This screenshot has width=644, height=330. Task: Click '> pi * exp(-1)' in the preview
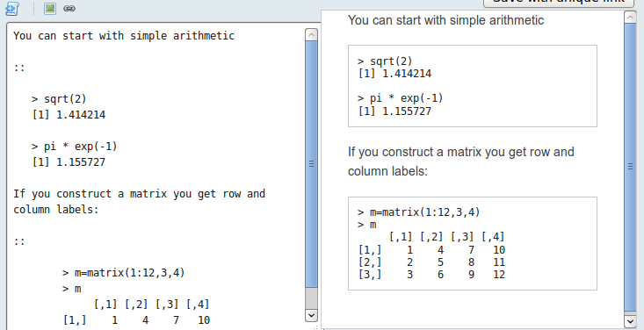[x=400, y=98]
